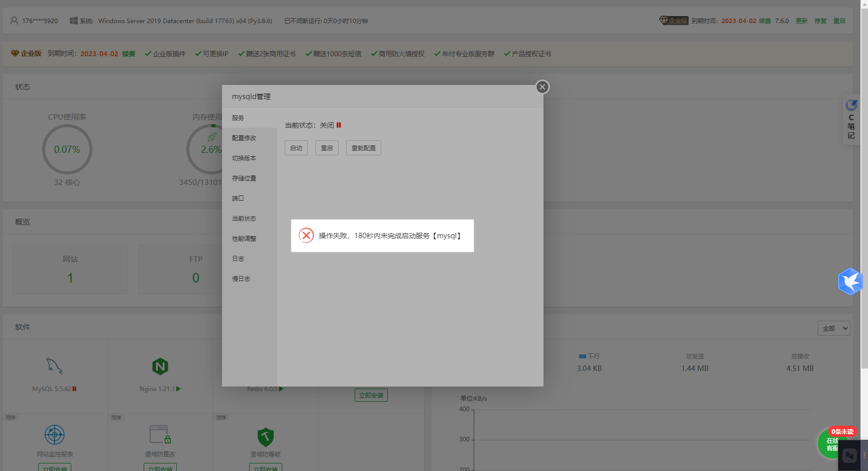Viewport: 868px width, 471px height.
Task: Open the 慢日志 tab
Action: click(x=250, y=278)
